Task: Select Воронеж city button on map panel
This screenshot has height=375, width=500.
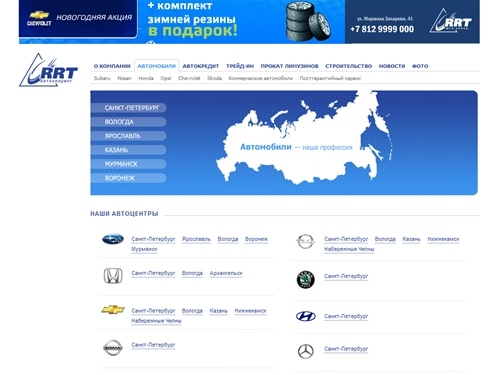Action: coord(128,178)
